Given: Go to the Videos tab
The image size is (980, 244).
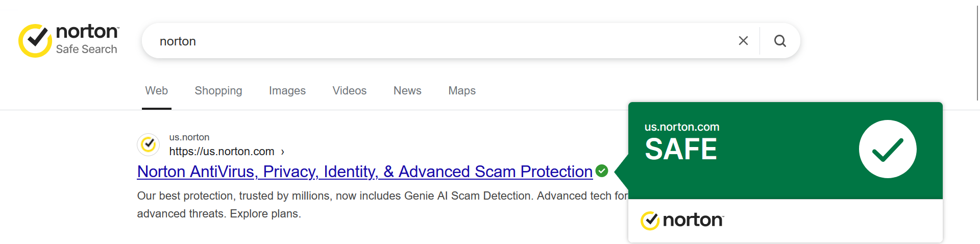Looking at the screenshot, I should 350,91.
